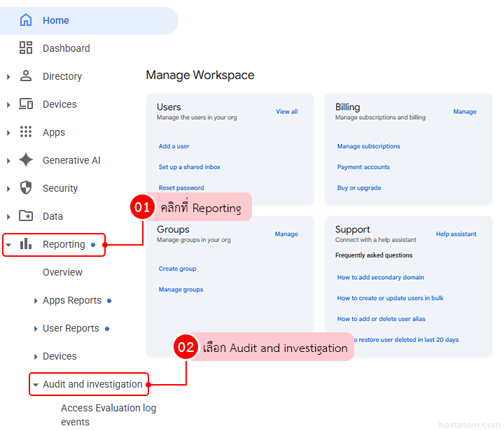Open User Reports in the sidebar
Viewport: 504px width, 431px height.
(71, 328)
